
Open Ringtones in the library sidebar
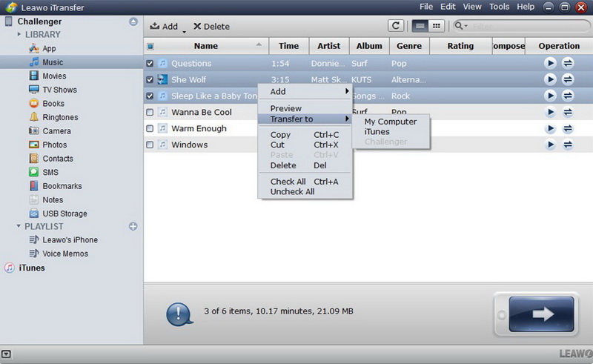pyautogui.click(x=59, y=117)
